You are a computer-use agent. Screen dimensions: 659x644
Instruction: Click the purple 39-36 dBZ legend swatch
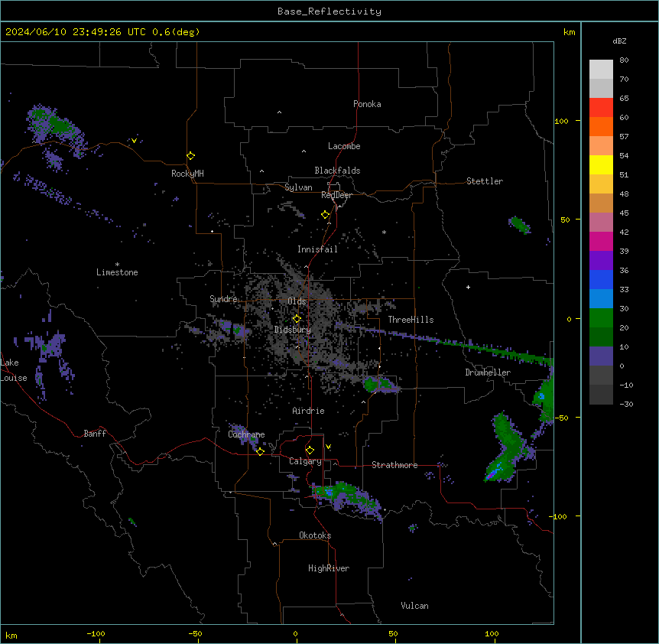click(601, 261)
